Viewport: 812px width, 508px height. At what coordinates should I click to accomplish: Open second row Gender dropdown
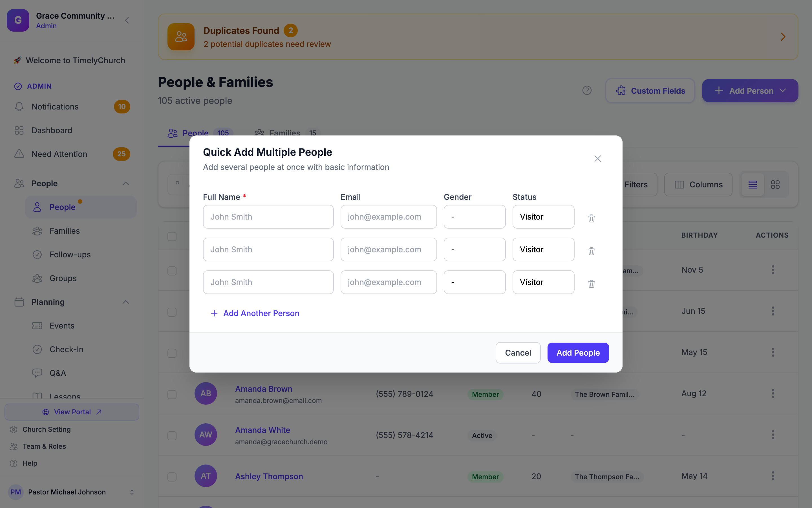pyautogui.click(x=475, y=250)
